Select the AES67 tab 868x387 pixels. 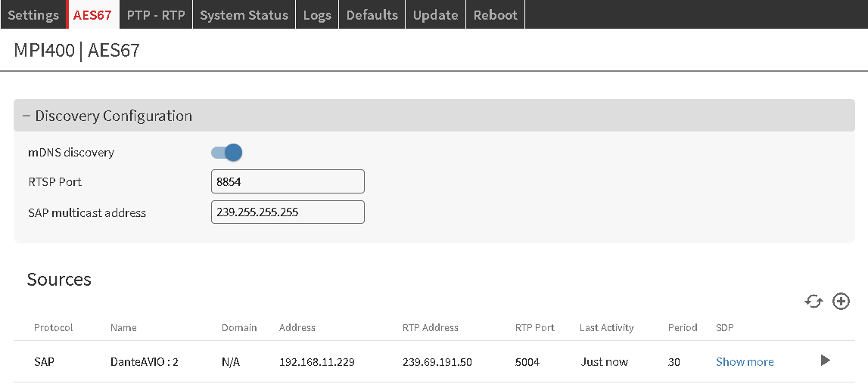pos(93,15)
